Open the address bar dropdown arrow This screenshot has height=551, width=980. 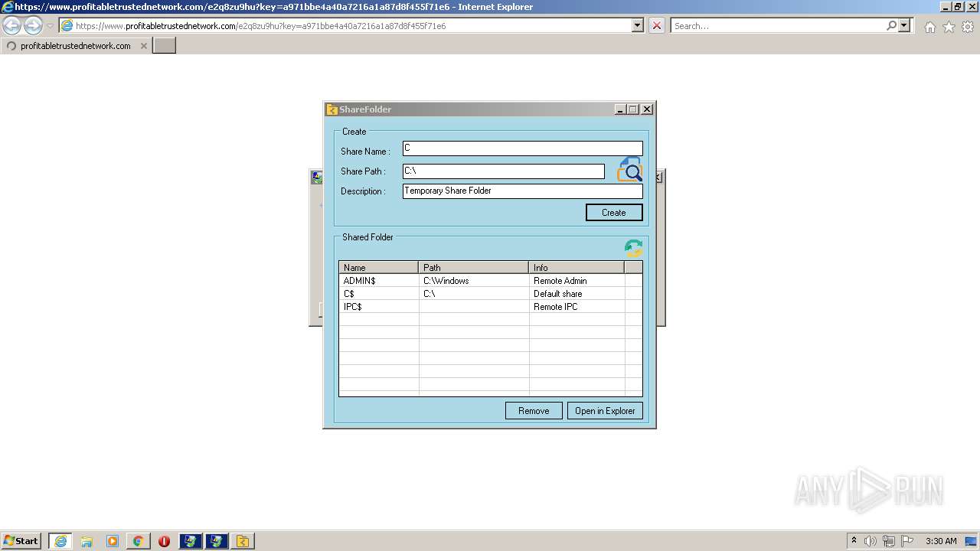point(638,25)
